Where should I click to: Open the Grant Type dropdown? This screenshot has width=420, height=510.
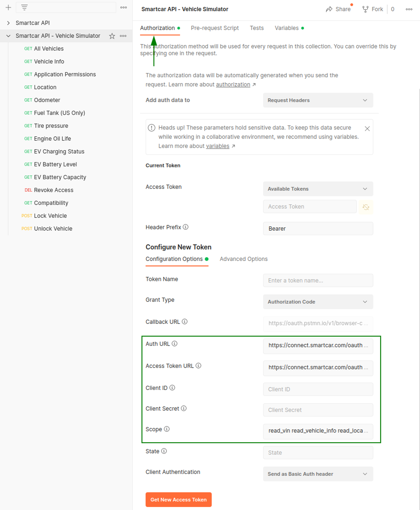tap(318, 302)
